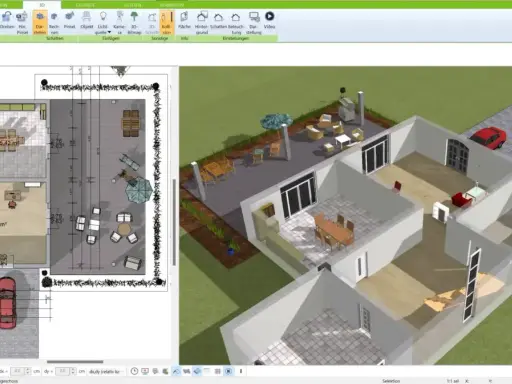The height and width of the screenshot is (384, 512).
Task: Select the red armchair in 3D view
Action: (461, 199)
